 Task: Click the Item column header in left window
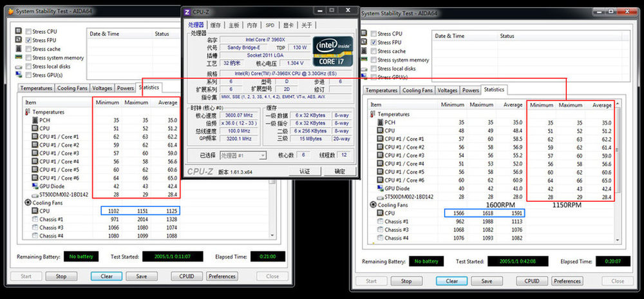(58, 102)
